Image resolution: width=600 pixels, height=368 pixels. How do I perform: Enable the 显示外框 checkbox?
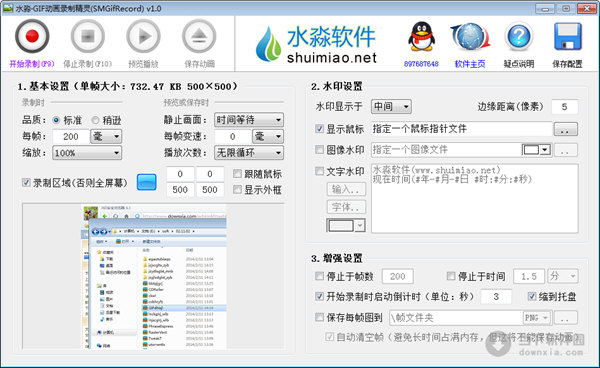tap(237, 189)
